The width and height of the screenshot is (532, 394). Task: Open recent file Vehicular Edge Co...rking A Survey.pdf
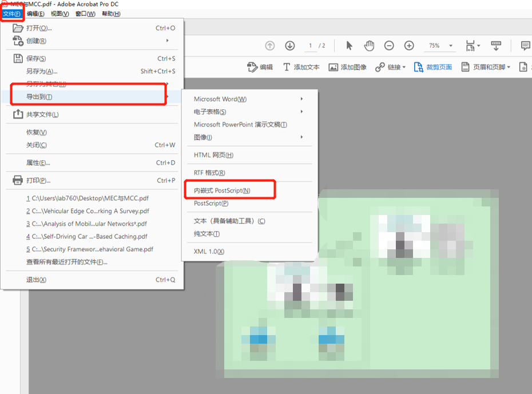(92, 211)
